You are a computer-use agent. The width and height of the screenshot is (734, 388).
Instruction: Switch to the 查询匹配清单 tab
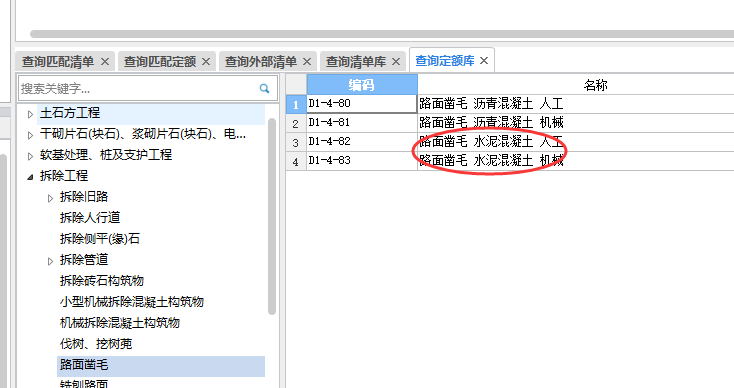click(x=58, y=62)
